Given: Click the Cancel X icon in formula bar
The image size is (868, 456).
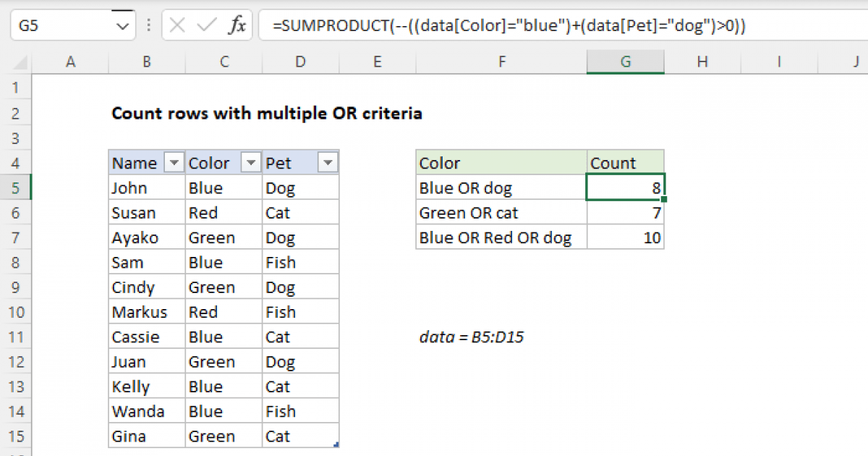Looking at the screenshot, I should coord(178,26).
